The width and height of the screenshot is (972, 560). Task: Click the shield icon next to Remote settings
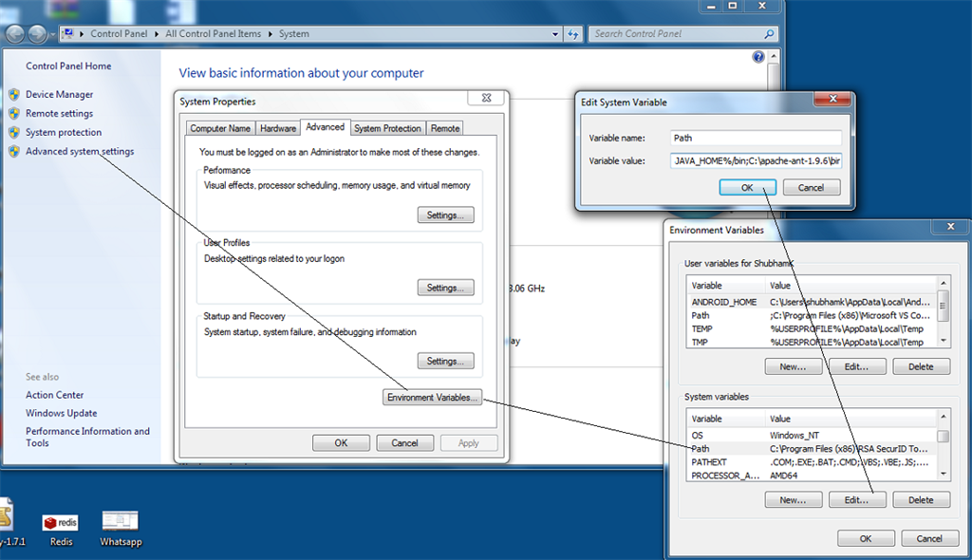pyautogui.click(x=13, y=114)
